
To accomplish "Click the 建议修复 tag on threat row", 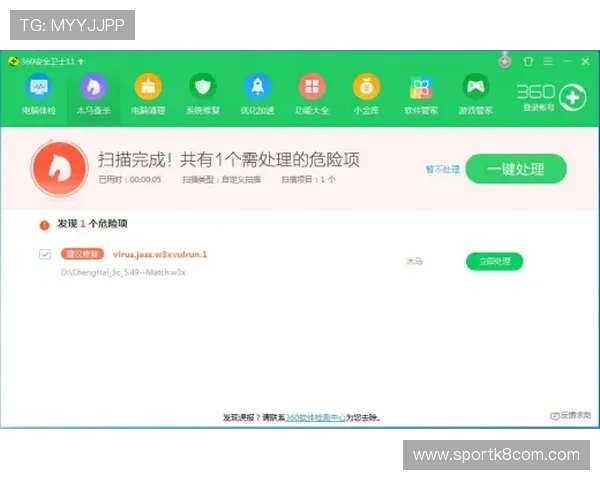I will pyautogui.click(x=82, y=254).
